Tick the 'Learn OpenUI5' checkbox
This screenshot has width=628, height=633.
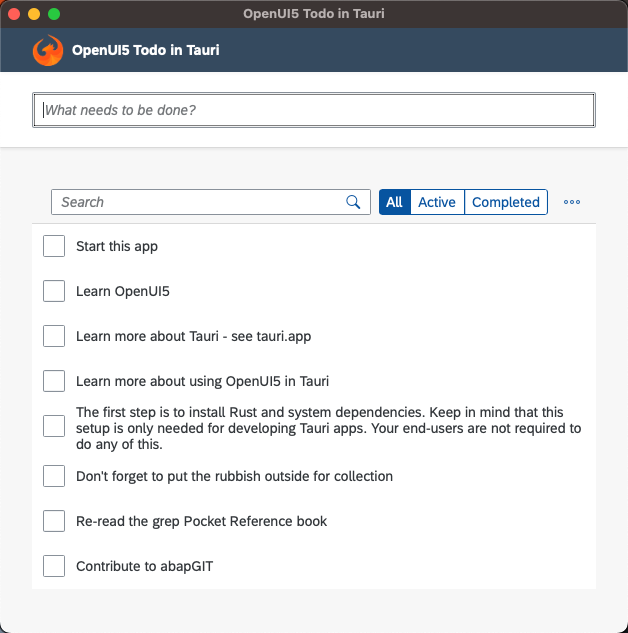tap(54, 291)
